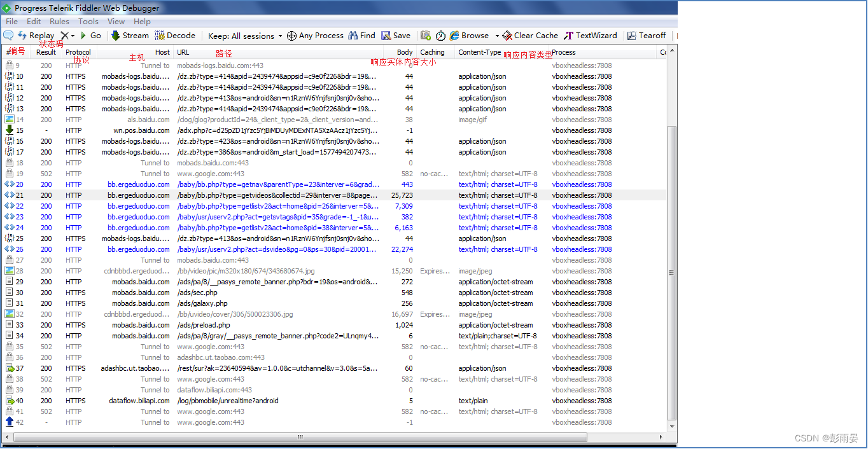The width and height of the screenshot is (868, 449).
Task: Click URL /ads/galaxy.php in session 31
Action: [202, 303]
